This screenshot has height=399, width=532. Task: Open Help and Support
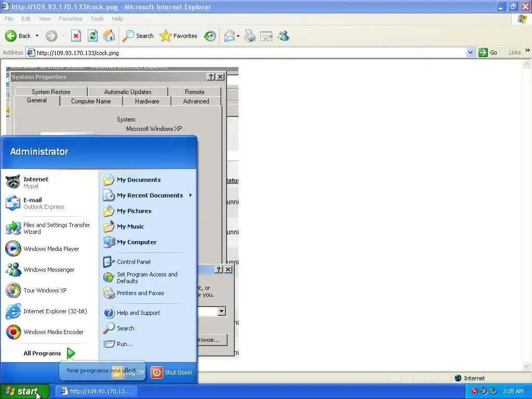(x=148, y=312)
